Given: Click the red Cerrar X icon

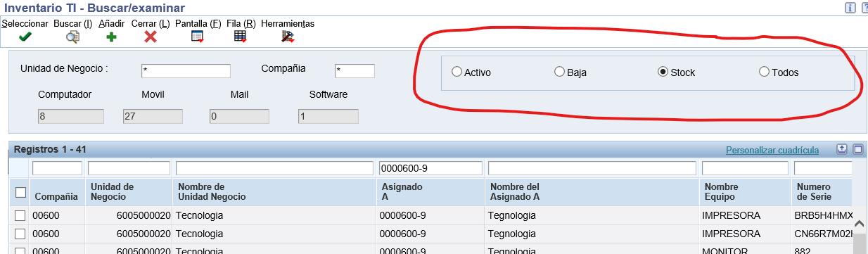Looking at the screenshot, I should (x=150, y=37).
